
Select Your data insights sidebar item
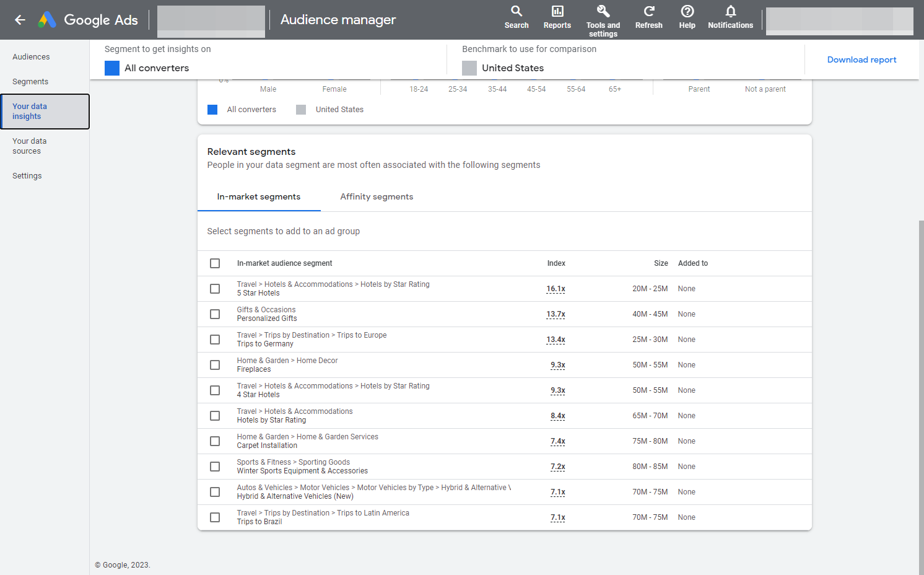coord(45,112)
